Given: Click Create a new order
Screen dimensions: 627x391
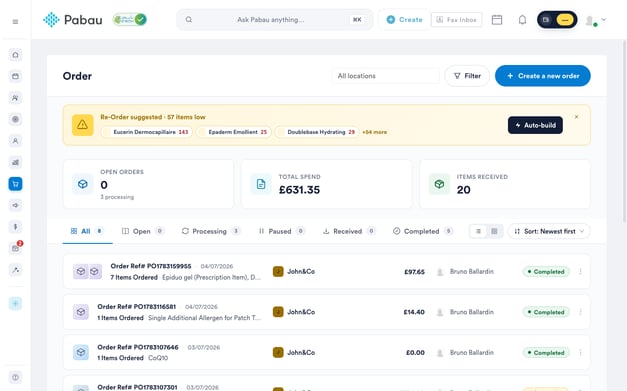Looking at the screenshot, I should coord(543,76).
